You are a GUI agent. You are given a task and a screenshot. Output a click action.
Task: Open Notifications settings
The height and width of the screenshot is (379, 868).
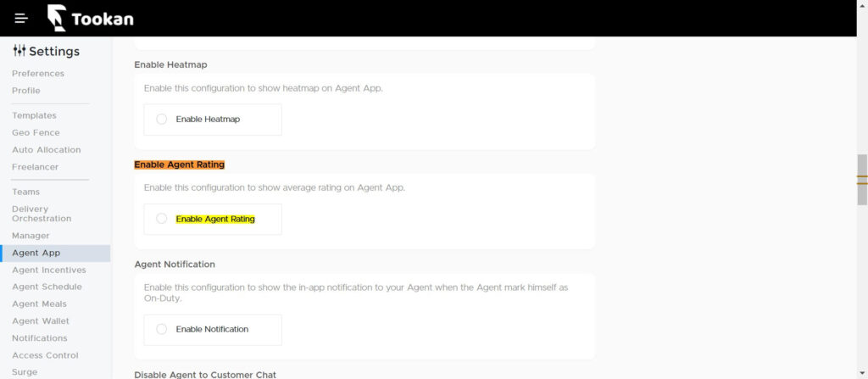tap(40, 338)
